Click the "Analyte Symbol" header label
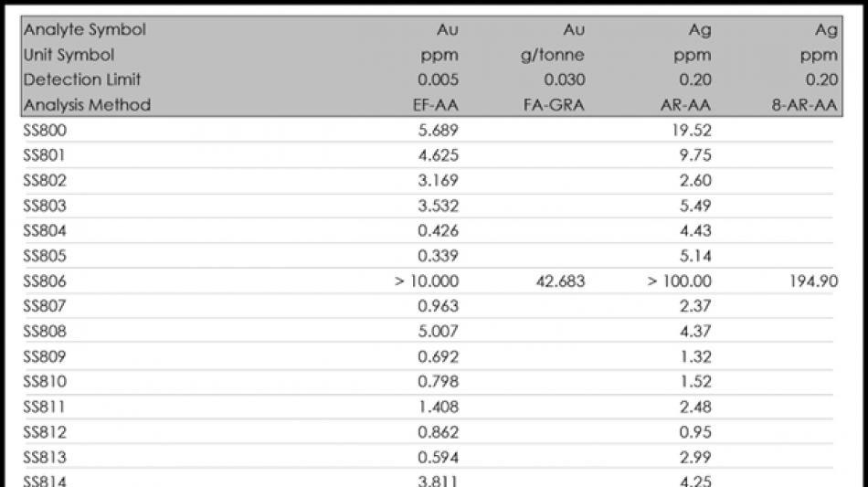Image resolution: width=868 pixels, height=487 pixels. coord(84,29)
